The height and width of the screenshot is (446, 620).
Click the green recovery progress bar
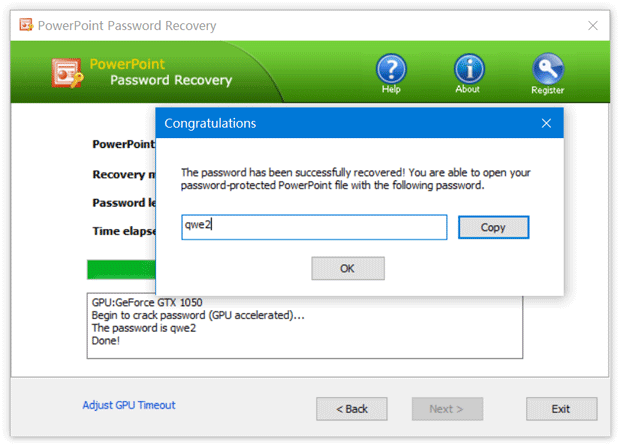pos(121,270)
